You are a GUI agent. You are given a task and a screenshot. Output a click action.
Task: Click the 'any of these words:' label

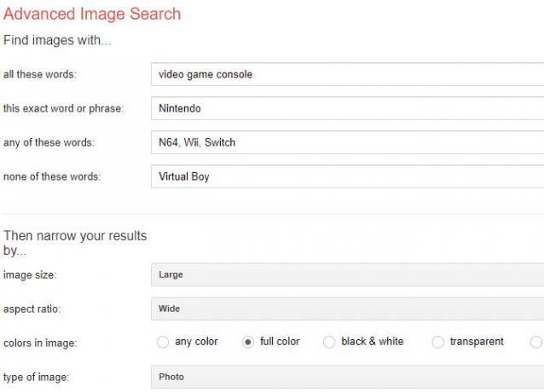[x=49, y=142]
